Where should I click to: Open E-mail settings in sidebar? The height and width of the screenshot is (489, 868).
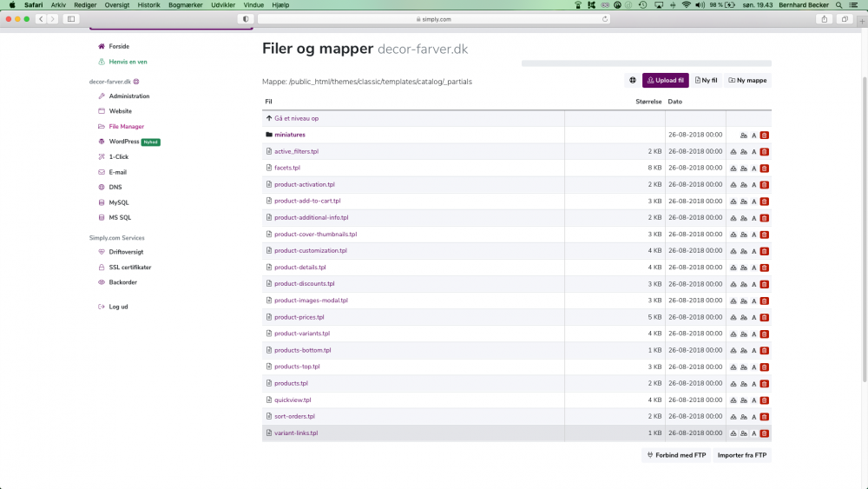(x=117, y=172)
